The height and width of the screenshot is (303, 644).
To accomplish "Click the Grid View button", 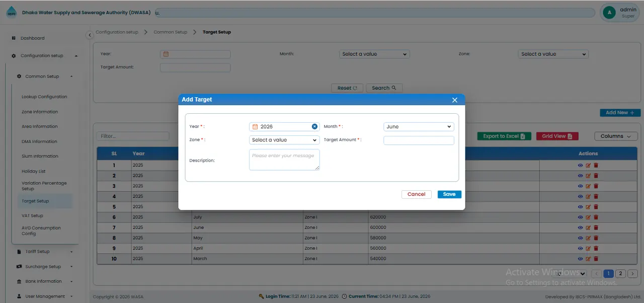I will [x=557, y=136].
